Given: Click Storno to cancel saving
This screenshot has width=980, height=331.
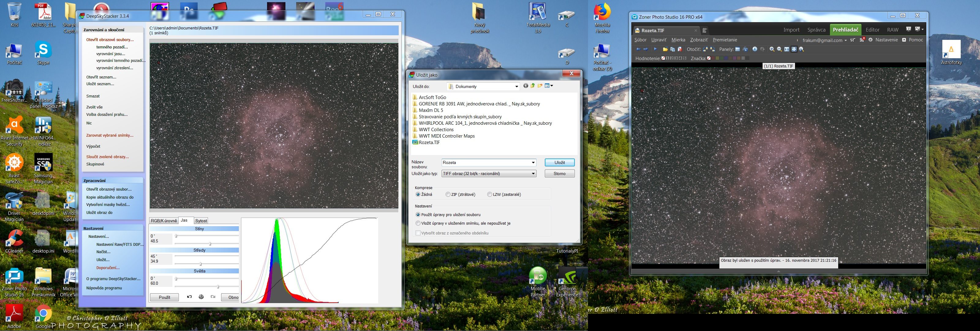Looking at the screenshot, I should 560,173.
